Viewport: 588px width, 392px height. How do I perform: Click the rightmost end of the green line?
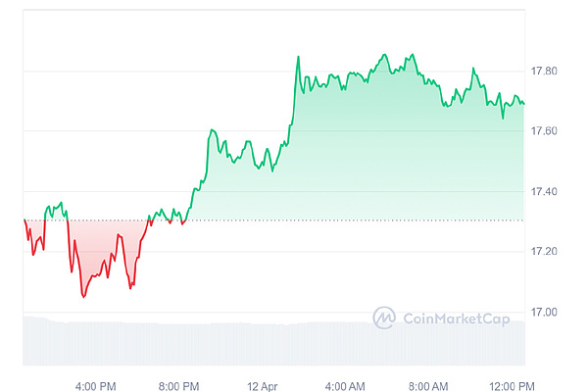coord(523,104)
